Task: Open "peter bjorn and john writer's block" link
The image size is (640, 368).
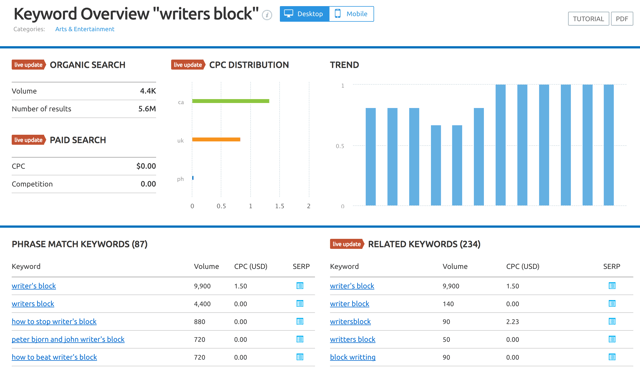Action: coord(68,339)
